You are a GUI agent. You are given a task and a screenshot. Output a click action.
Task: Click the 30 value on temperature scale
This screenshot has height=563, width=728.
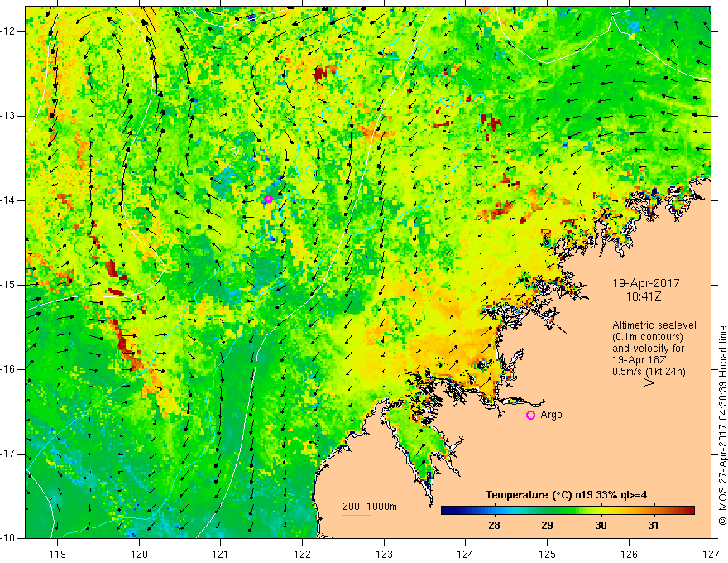[601, 526]
